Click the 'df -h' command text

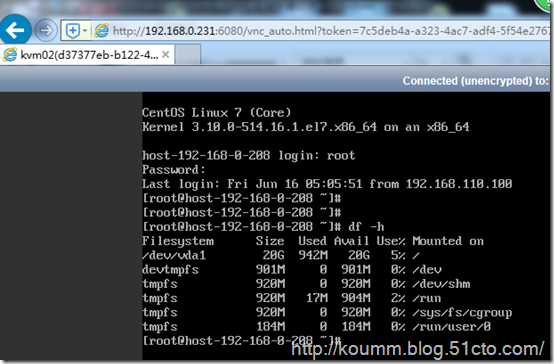pos(366,227)
